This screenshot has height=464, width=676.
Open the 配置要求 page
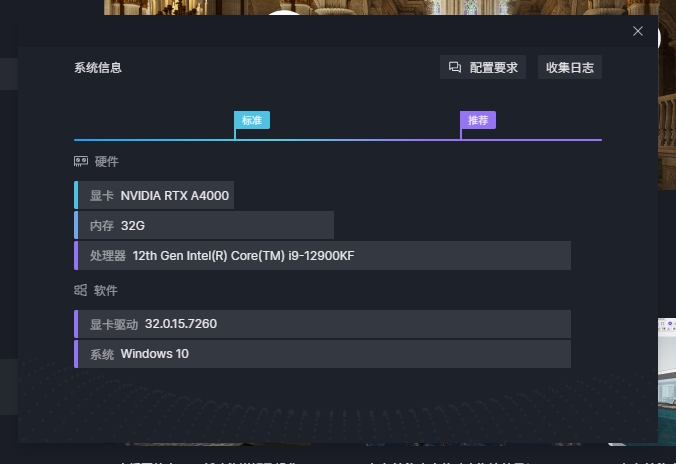(483, 67)
